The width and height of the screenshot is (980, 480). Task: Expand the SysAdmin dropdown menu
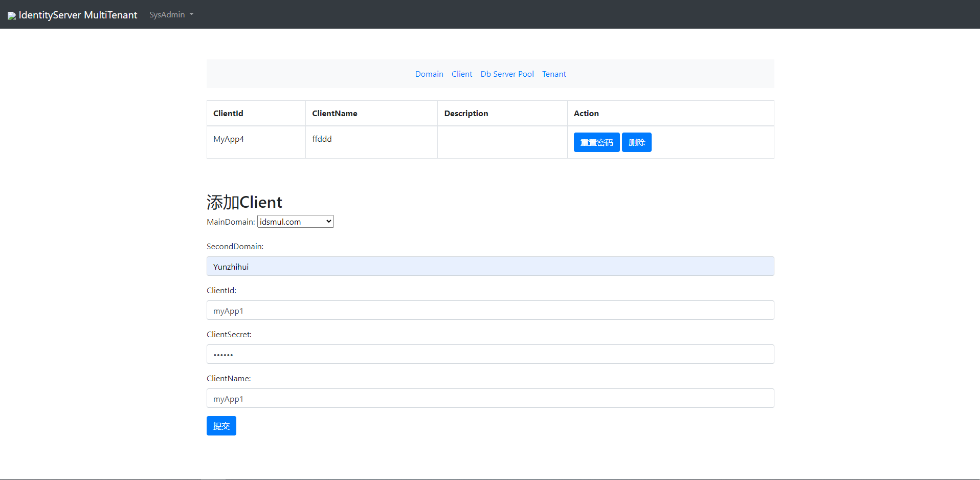tap(171, 15)
